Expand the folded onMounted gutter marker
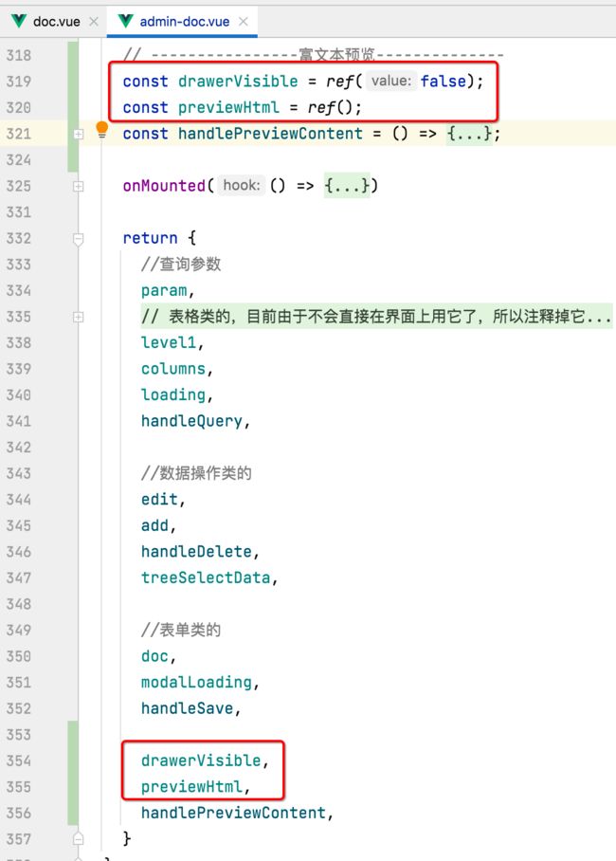This screenshot has width=616, height=861. (x=78, y=186)
